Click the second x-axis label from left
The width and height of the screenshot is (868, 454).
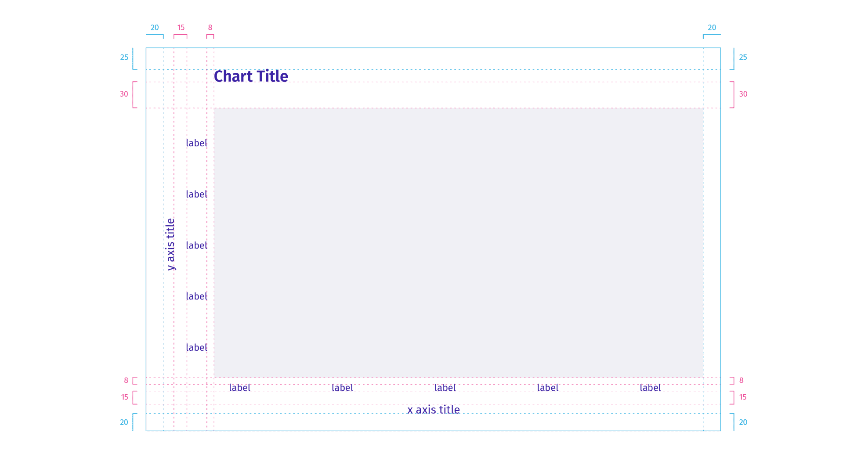342,388
